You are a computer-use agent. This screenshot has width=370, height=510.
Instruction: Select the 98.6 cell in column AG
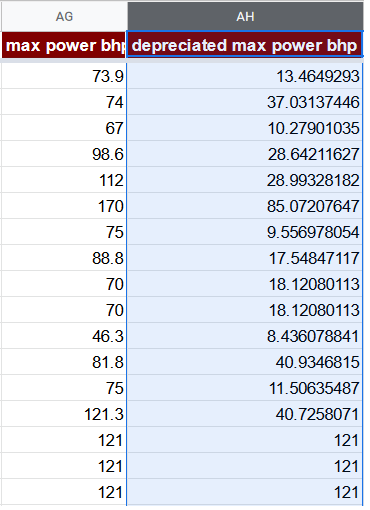(x=63, y=154)
